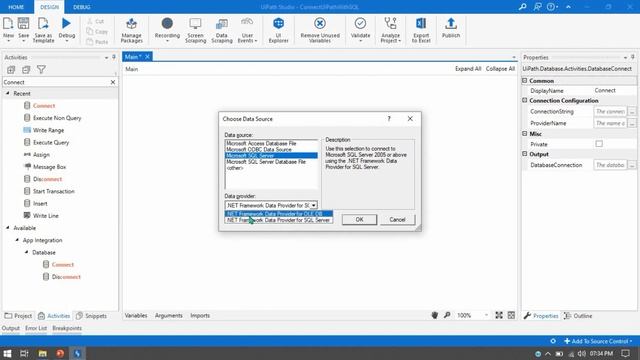Click the designer magnifier search icon
Screen dimensions: 640x360
[447, 315]
